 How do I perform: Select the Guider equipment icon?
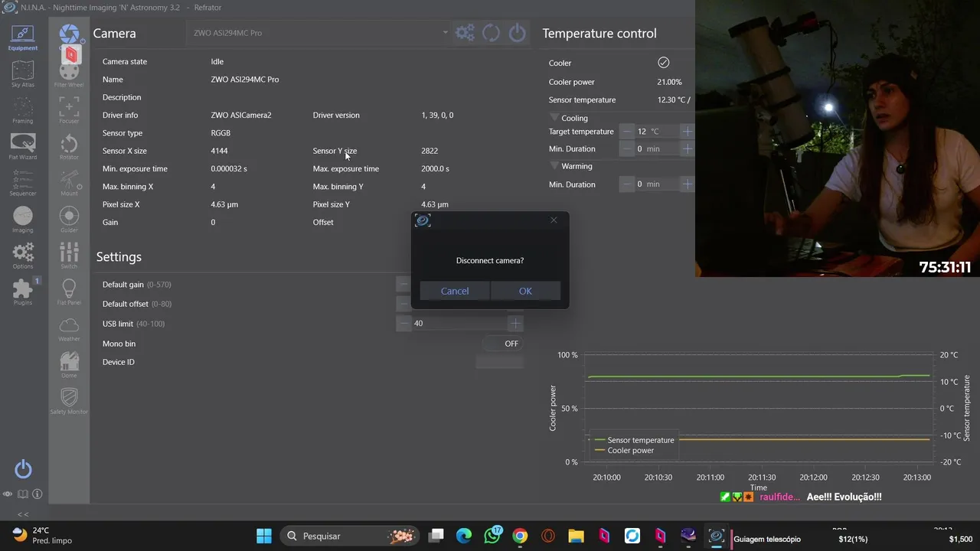(69, 219)
